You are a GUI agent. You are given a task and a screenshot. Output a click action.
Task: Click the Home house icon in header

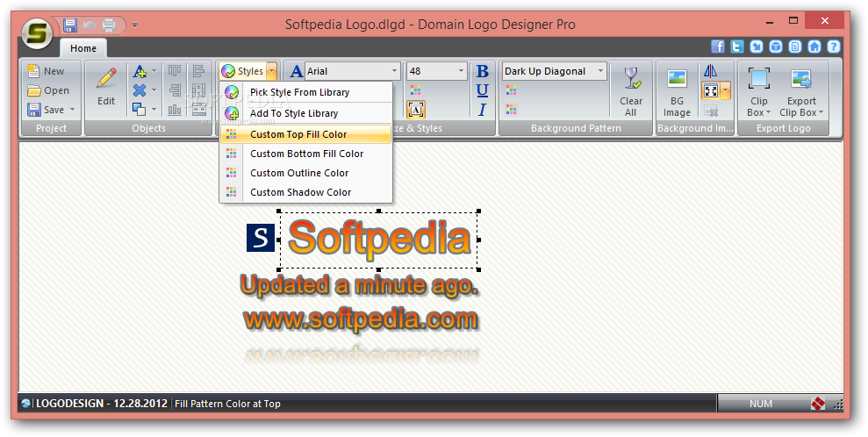click(x=814, y=47)
